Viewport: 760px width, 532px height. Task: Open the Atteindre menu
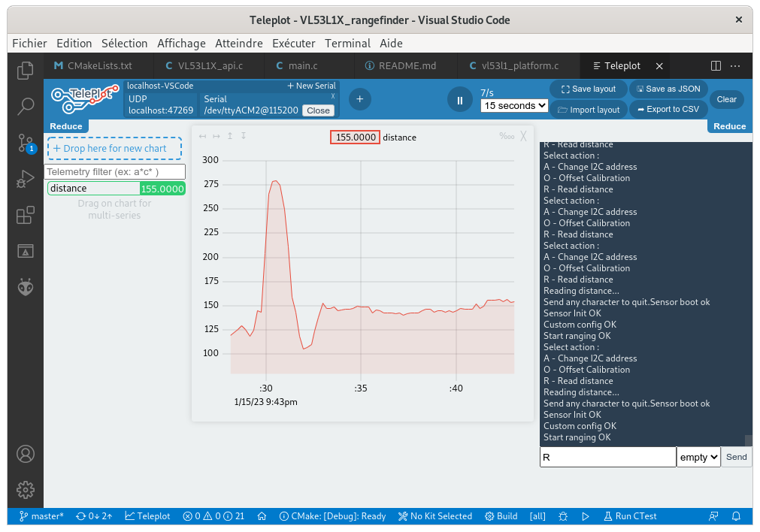(x=239, y=43)
